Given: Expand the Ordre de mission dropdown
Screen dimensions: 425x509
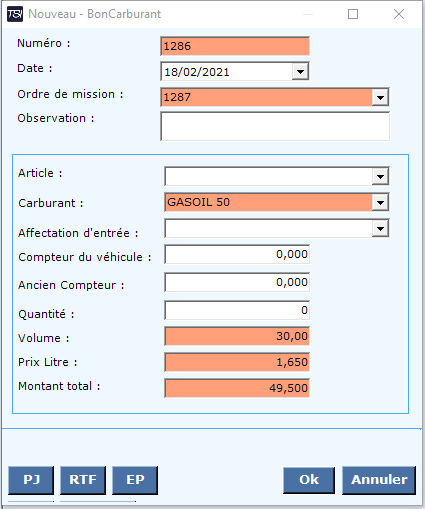Looking at the screenshot, I should (380, 97).
